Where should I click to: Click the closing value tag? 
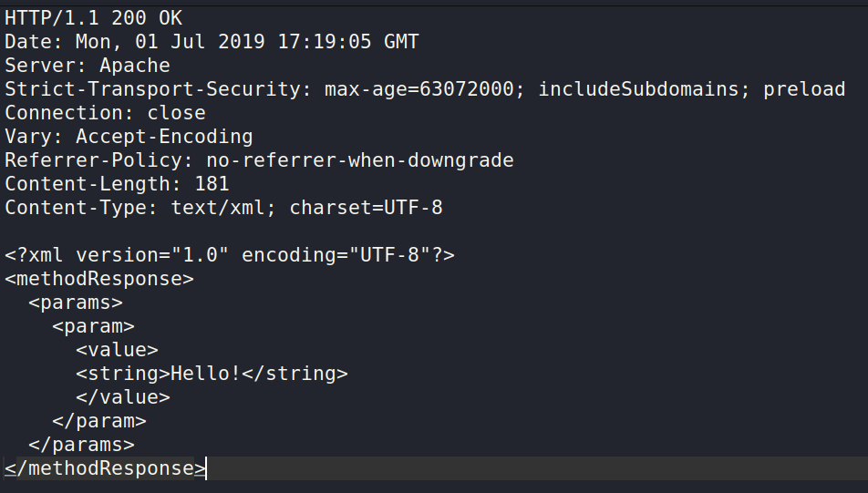pyautogui.click(x=123, y=397)
